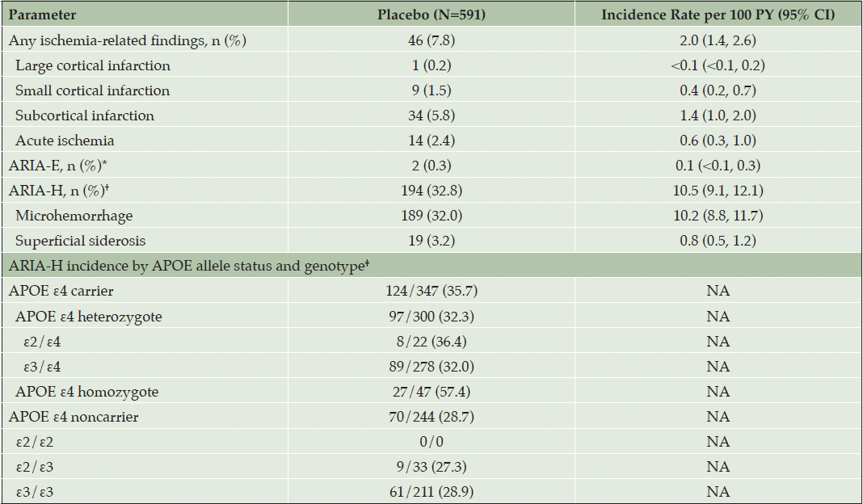Click the APOE ε4 heterozygote row label
Image resolution: width=863 pixels, height=504 pixels.
click(x=89, y=317)
